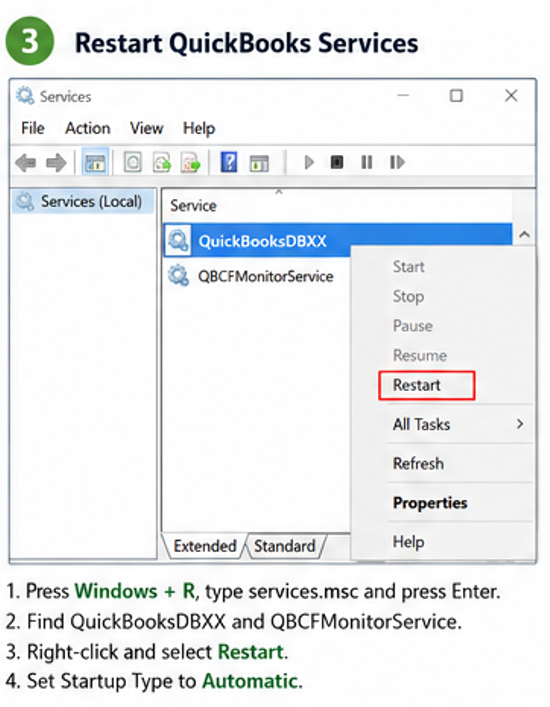Choose Help in the context menu
550x707 pixels.
408,542
